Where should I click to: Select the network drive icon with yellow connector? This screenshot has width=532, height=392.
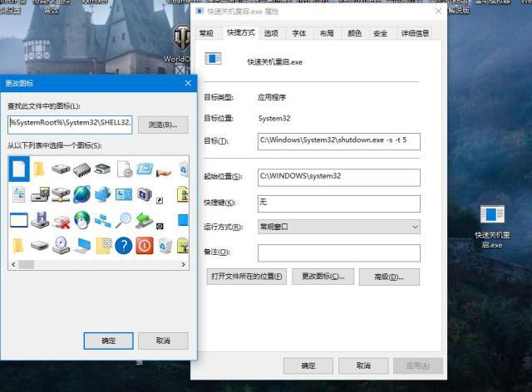tap(61, 194)
